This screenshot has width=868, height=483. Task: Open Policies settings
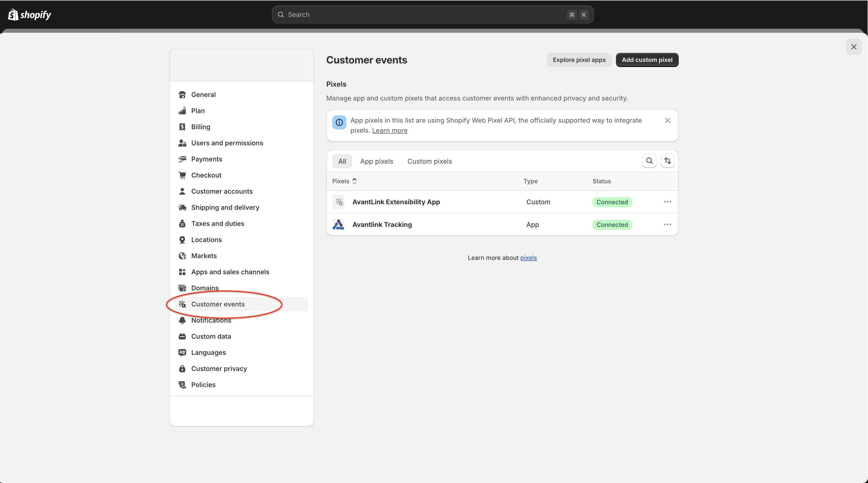(x=242, y=385)
